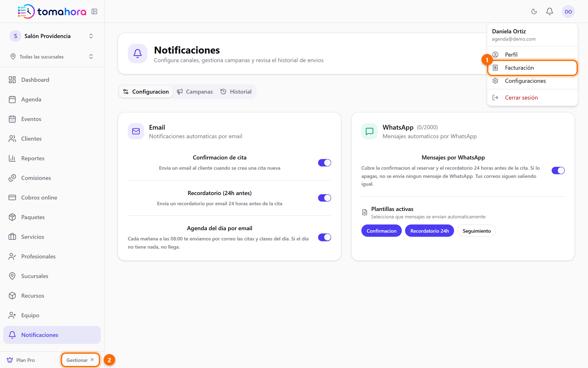
Task: Select Notificaciones in the sidebar
Action: (x=52, y=335)
